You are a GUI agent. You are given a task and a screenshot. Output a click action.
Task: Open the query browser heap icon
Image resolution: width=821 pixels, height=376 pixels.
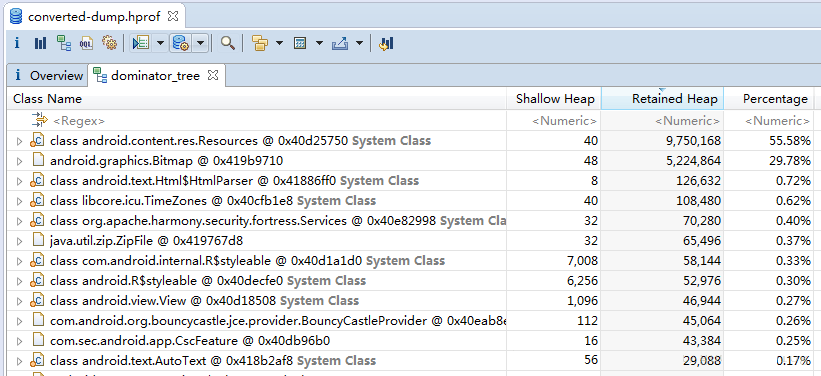pyautogui.click(x=181, y=43)
